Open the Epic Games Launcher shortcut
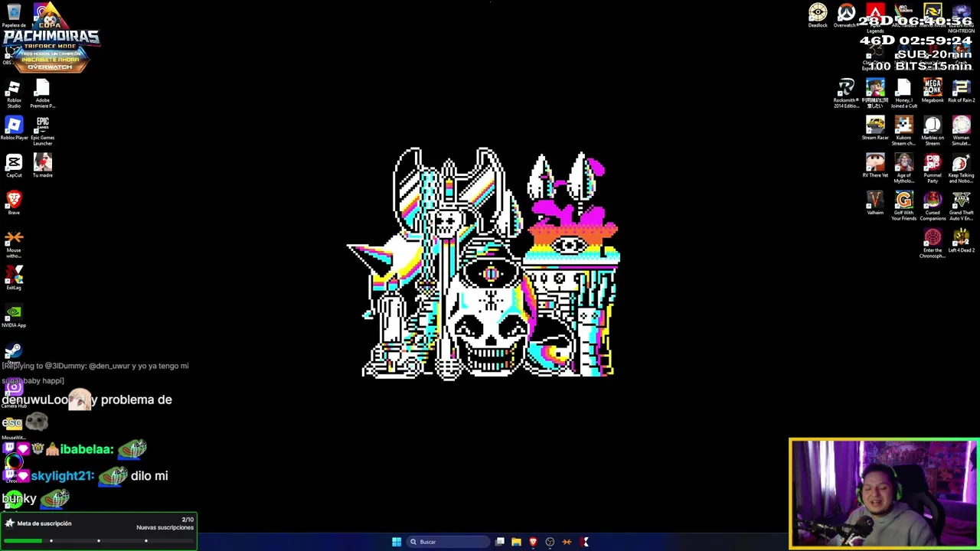 click(x=42, y=131)
